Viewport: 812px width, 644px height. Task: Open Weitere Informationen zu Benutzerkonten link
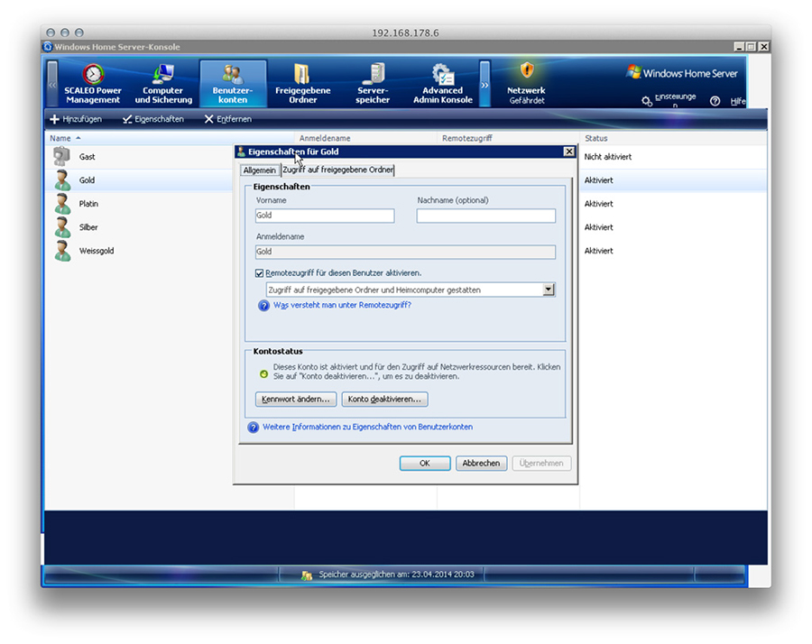pos(368,427)
